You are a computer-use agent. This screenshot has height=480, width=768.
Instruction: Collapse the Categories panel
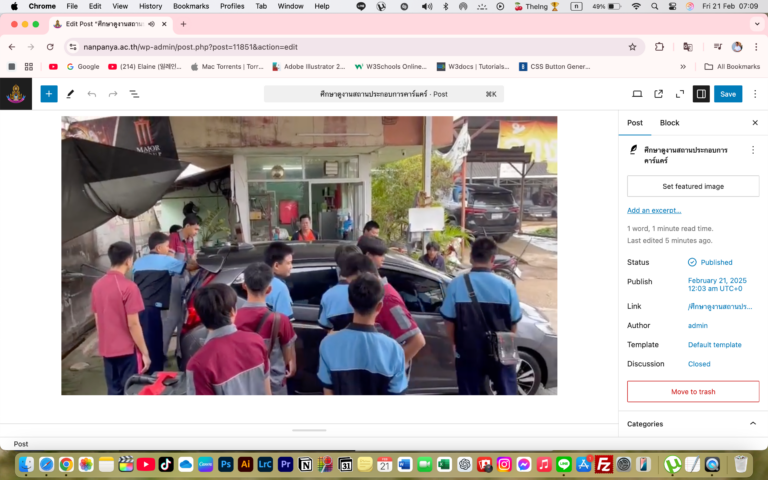click(x=753, y=424)
